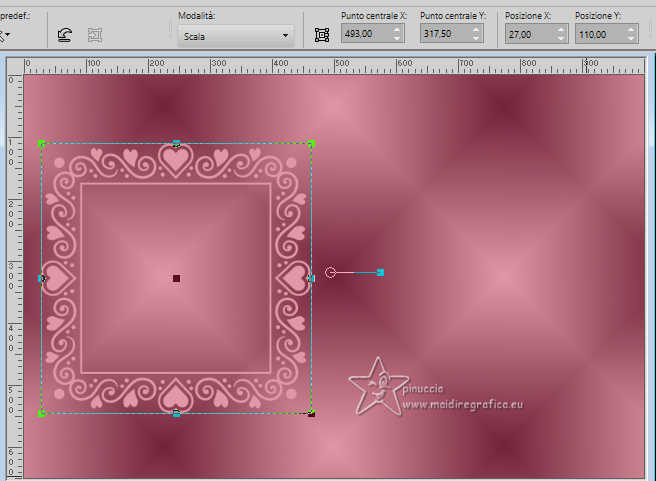Decrease Punto centrale Y with down arrow
This screenshot has height=481, width=656.
[x=476, y=38]
